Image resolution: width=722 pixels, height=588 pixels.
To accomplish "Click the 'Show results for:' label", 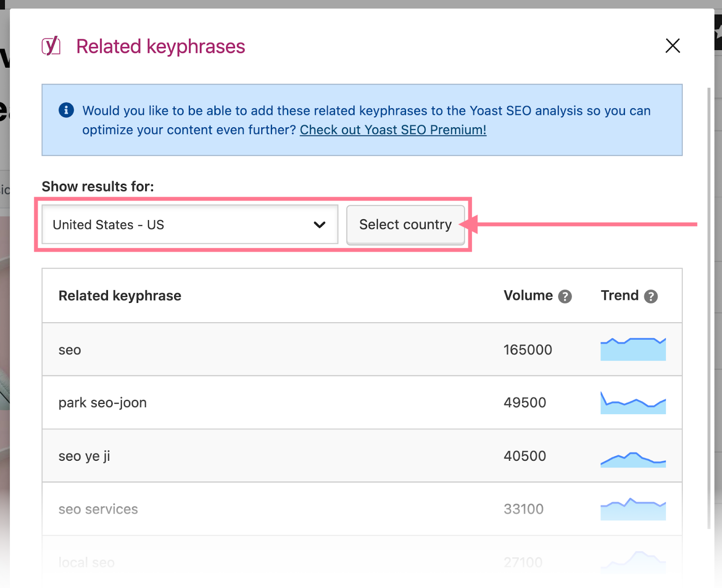I will pyautogui.click(x=98, y=186).
